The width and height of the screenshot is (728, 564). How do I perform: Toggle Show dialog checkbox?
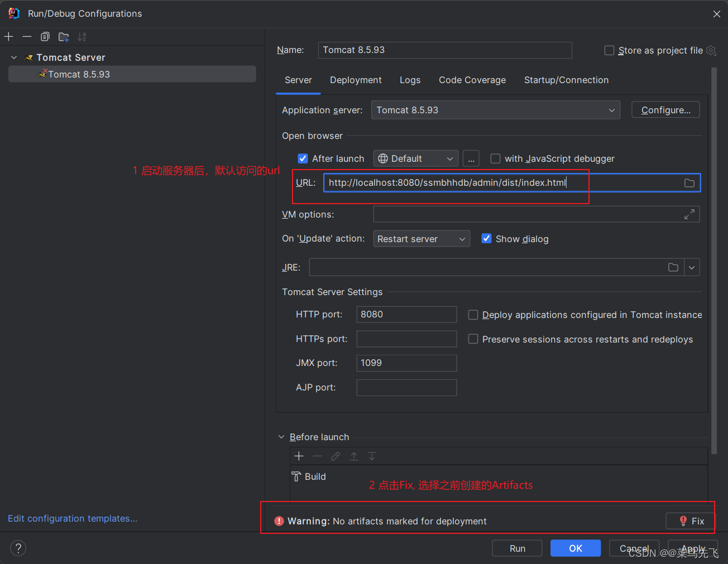(486, 239)
